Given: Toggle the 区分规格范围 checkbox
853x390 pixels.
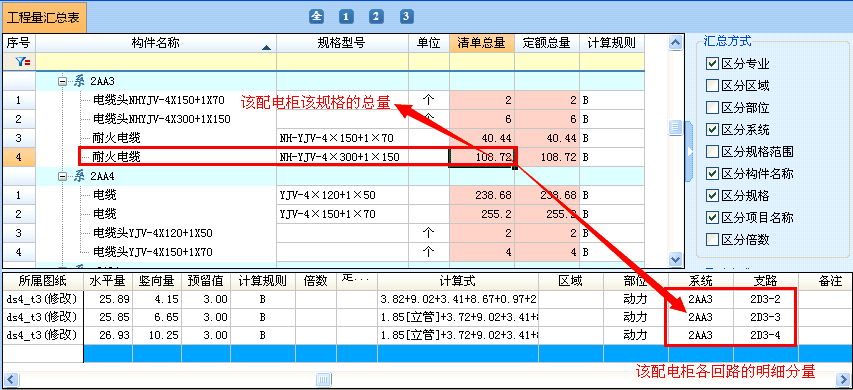Looking at the screenshot, I should tap(712, 151).
